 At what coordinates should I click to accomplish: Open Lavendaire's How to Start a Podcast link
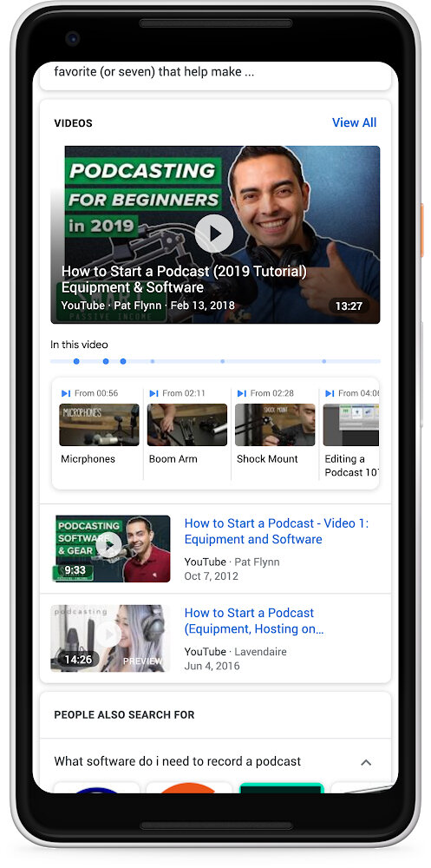[x=254, y=621]
